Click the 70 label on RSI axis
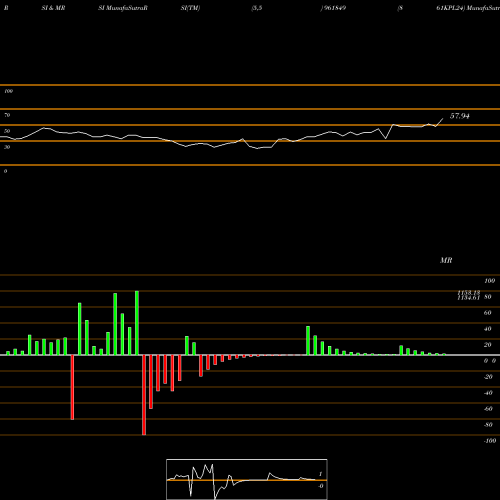Screen dimensions: 500x500 coord(7,115)
